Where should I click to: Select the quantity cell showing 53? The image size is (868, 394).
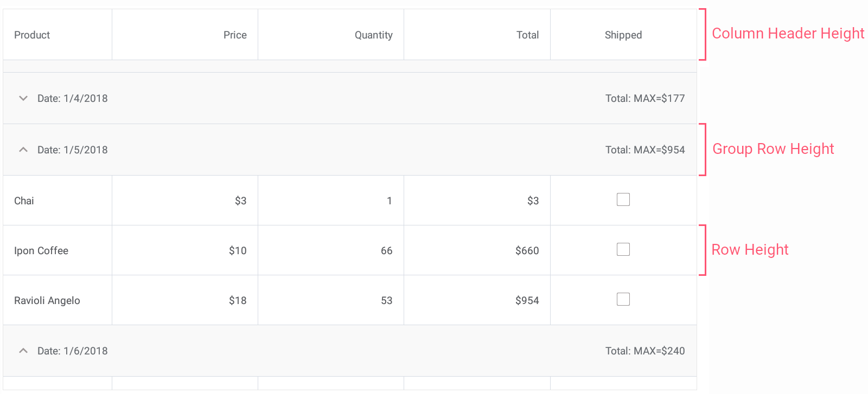click(x=386, y=301)
